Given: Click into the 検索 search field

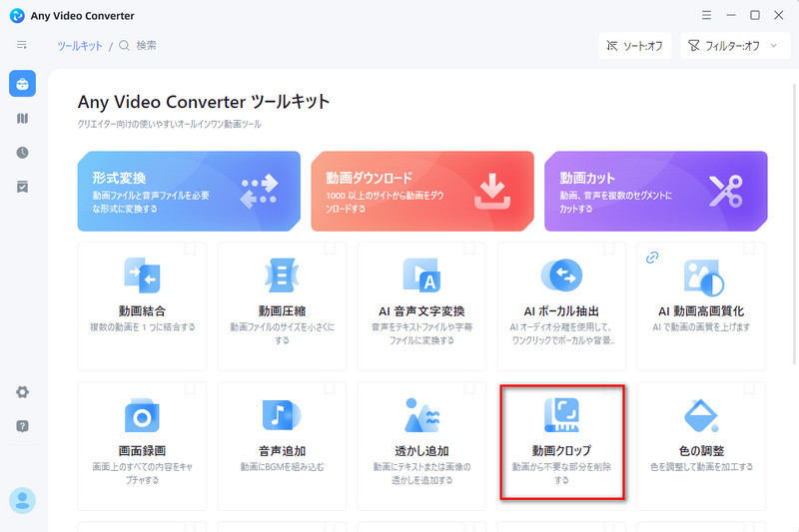Looking at the screenshot, I should [146, 45].
